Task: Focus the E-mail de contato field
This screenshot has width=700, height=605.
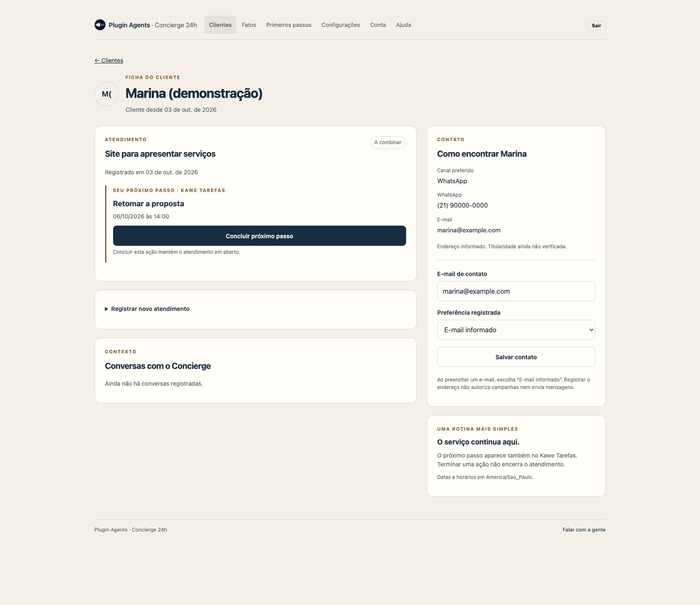Action: pos(516,291)
